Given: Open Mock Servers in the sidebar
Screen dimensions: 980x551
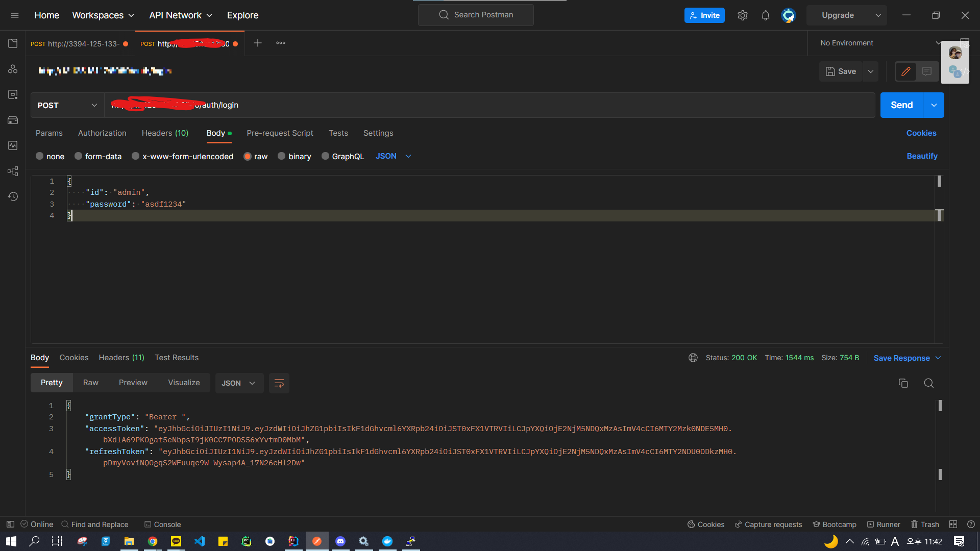Looking at the screenshot, I should pyautogui.click(x=13, y=120).
